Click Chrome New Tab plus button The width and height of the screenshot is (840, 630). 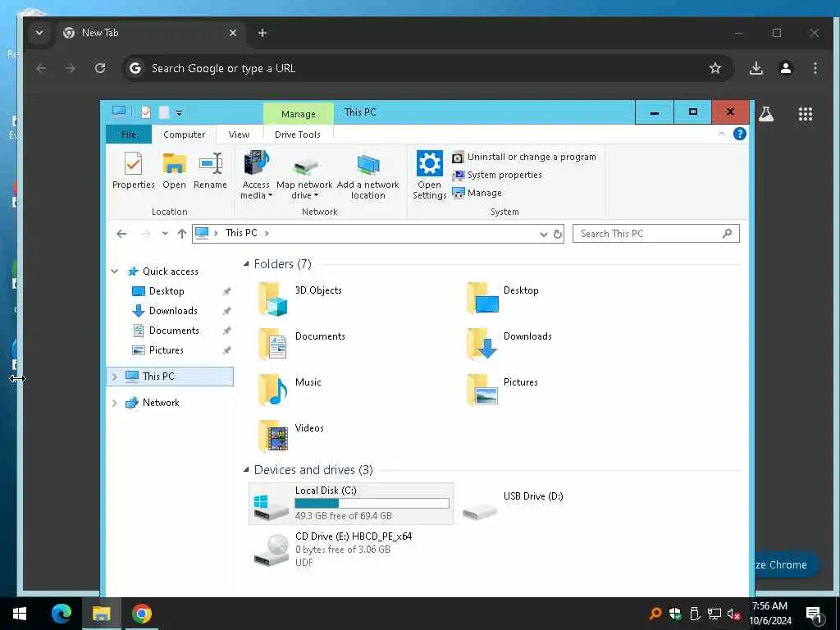point(262,33)
